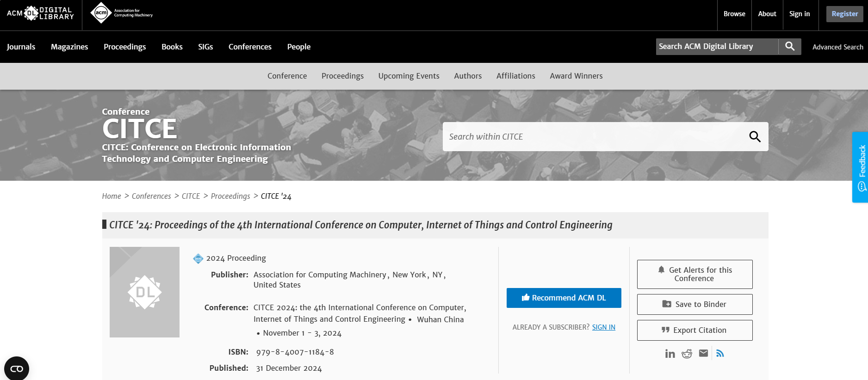Screen dimensions: 868x380
Task: Click the Association for Computing Machinery publisher link
Action: tap(320, 275)
